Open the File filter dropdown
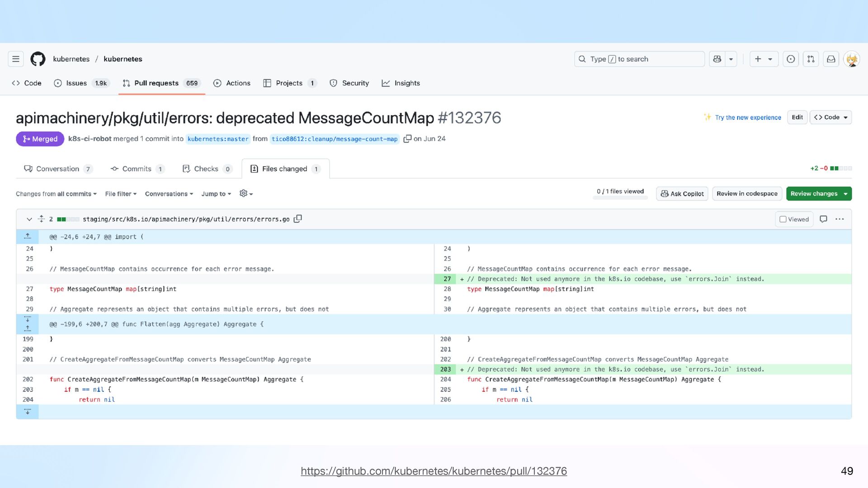This screenshot has height=488, width=868. pyautogui.click(x=121, y=194)
